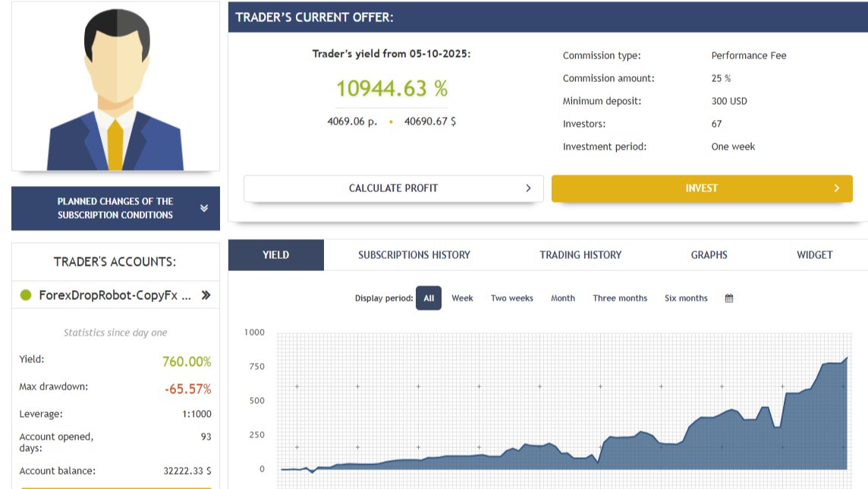Viewport: 868px width, 489px height.
Task: Click the trader avatar picture
Action: point(115,87)
